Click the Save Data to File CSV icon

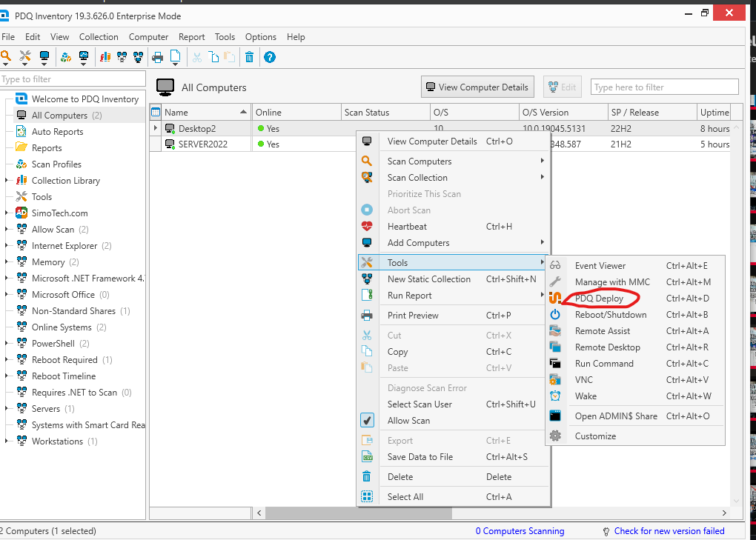click(x=367, y=456)
